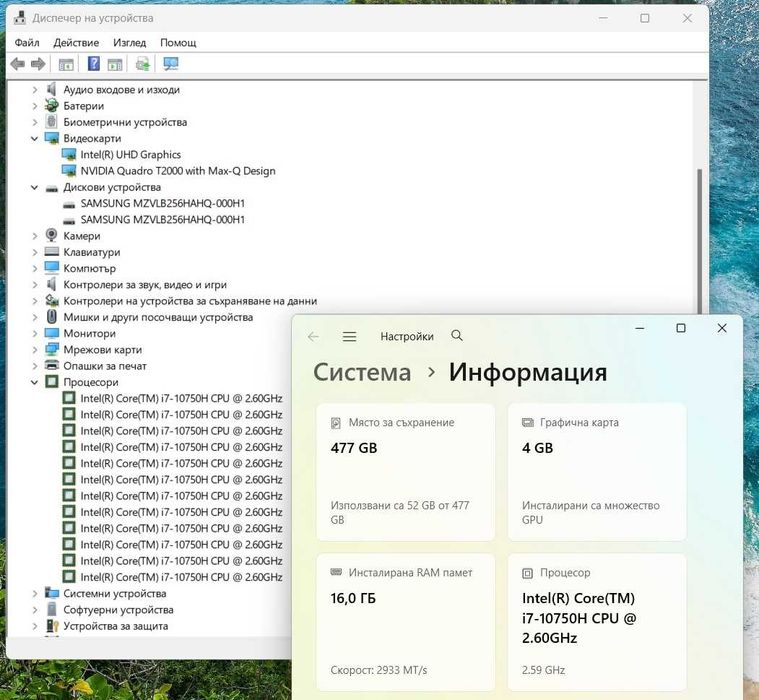Click the Forward arrow in Device Manager toolbar

click(x=38, y=63)
